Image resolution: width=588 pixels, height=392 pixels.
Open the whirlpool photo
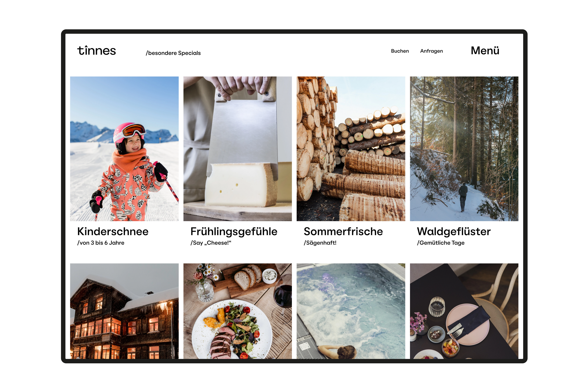[x=351, y=311]
